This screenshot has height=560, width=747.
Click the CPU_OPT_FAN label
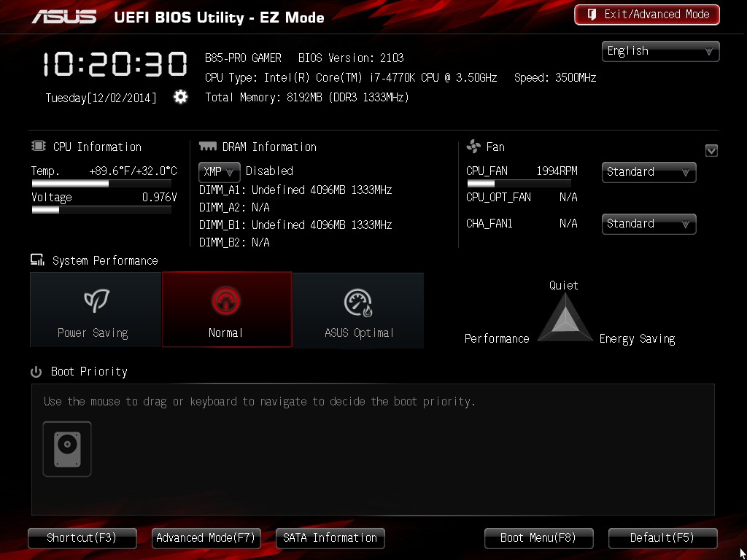click(498, 197)
